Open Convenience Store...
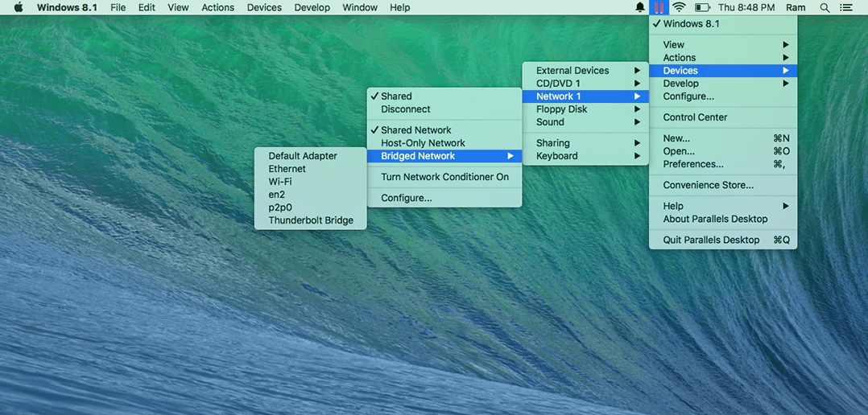The image size is (868, 415). pos(723,185)
